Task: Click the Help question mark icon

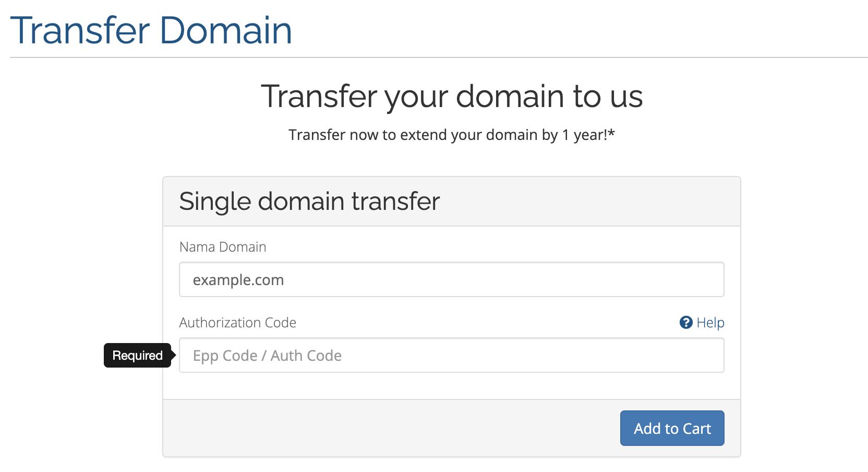Action: tap(685, 323)
